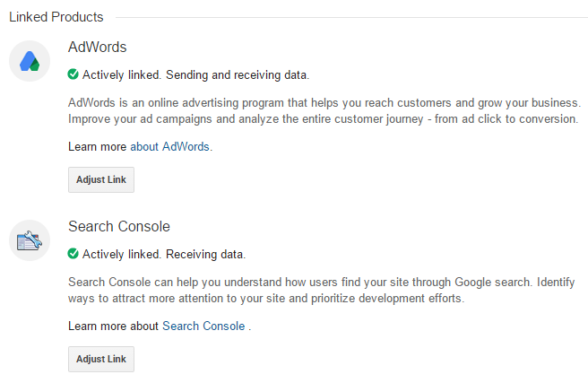Open Adjust Link for AdWords
Screen dimensions: 588x383
[x=101, y=179]
